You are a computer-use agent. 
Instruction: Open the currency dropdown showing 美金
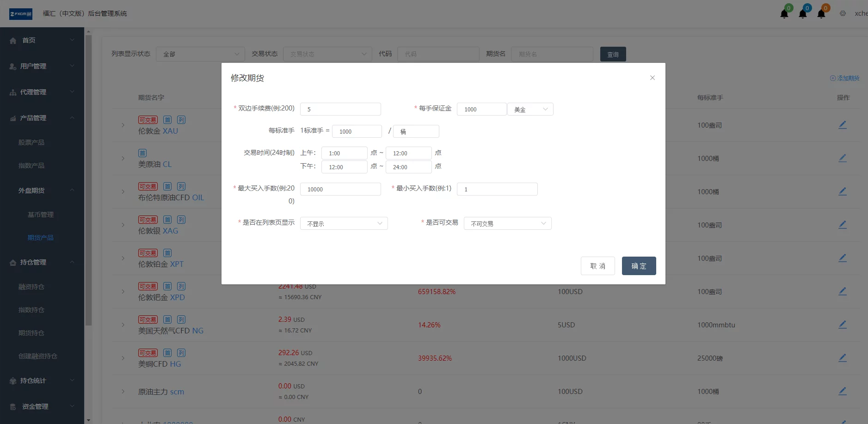pos(530,109)
